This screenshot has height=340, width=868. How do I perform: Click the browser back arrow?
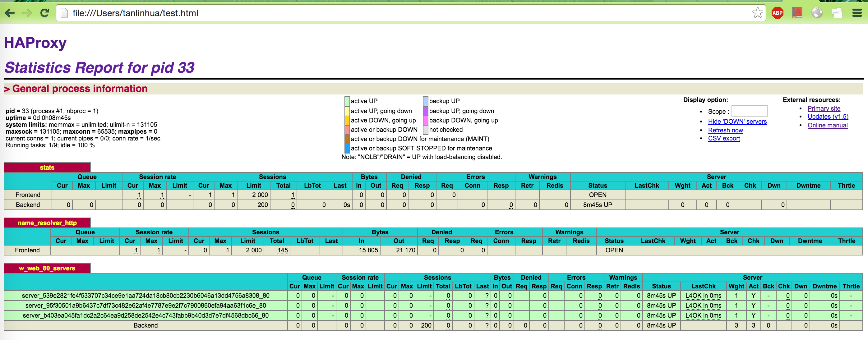[10, 13]
